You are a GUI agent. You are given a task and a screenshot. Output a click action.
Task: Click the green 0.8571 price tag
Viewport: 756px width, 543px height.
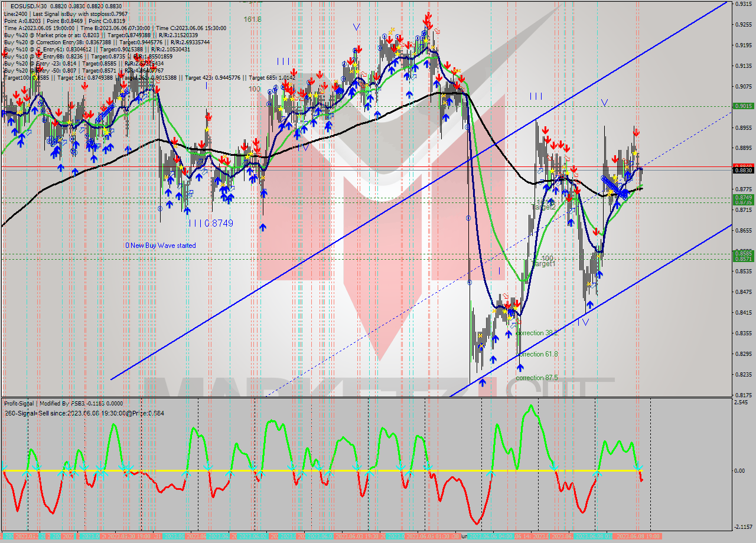point(742,259)
